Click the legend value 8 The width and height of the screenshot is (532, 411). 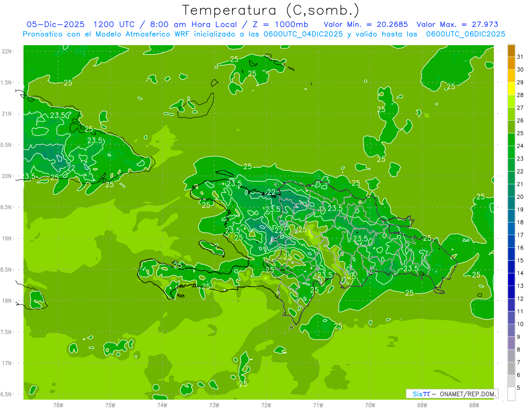519,350
